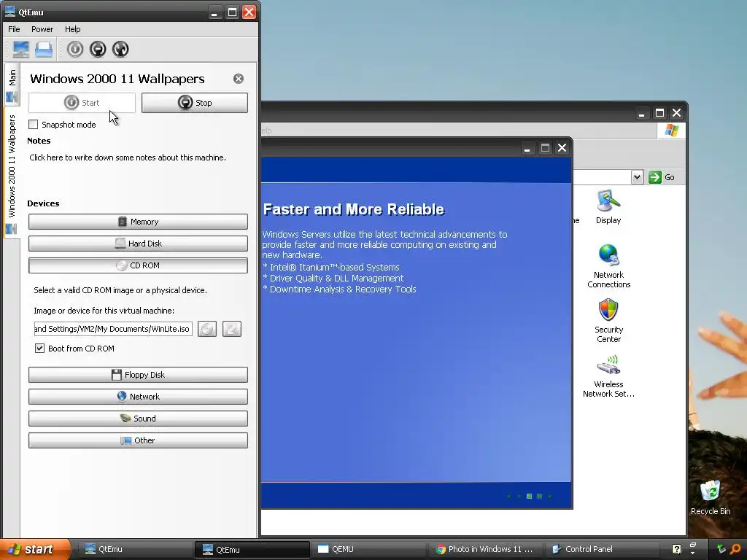
Task: Open Wireless Network Setup icon
Action: [608, 376]
